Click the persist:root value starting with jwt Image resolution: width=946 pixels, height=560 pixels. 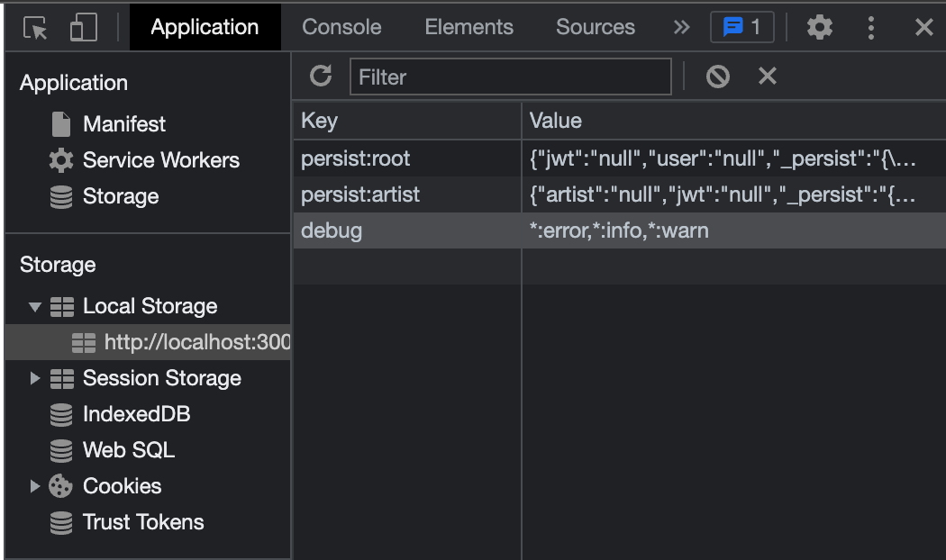coord(733,158)
